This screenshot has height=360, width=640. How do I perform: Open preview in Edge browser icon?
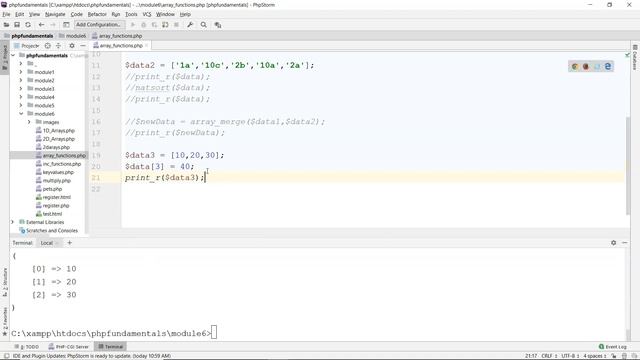[608, 66]
